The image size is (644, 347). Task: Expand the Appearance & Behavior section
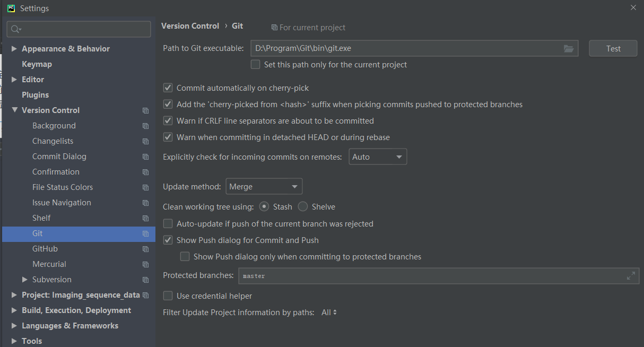(14, 49)
